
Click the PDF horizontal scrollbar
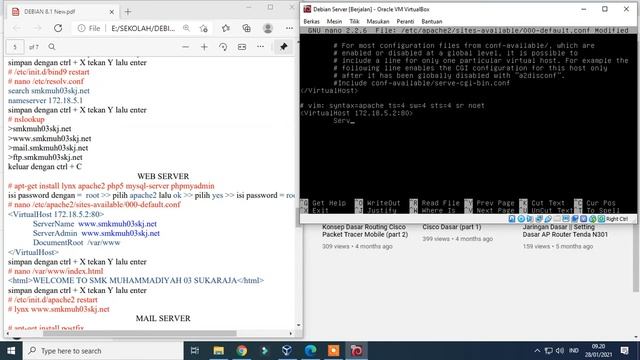click(140, 333)
